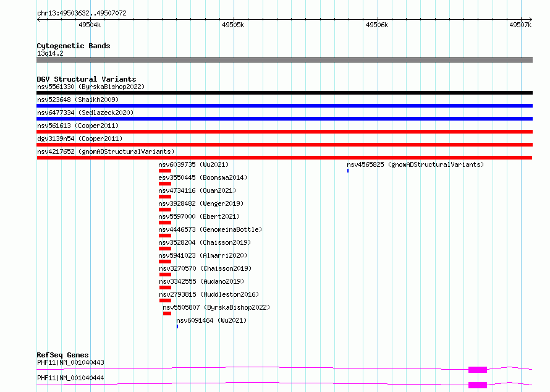Open variant nsv5941023 (Almarri2020)
Viewport: 550px width, 392px height.
[x=203, y=255]
